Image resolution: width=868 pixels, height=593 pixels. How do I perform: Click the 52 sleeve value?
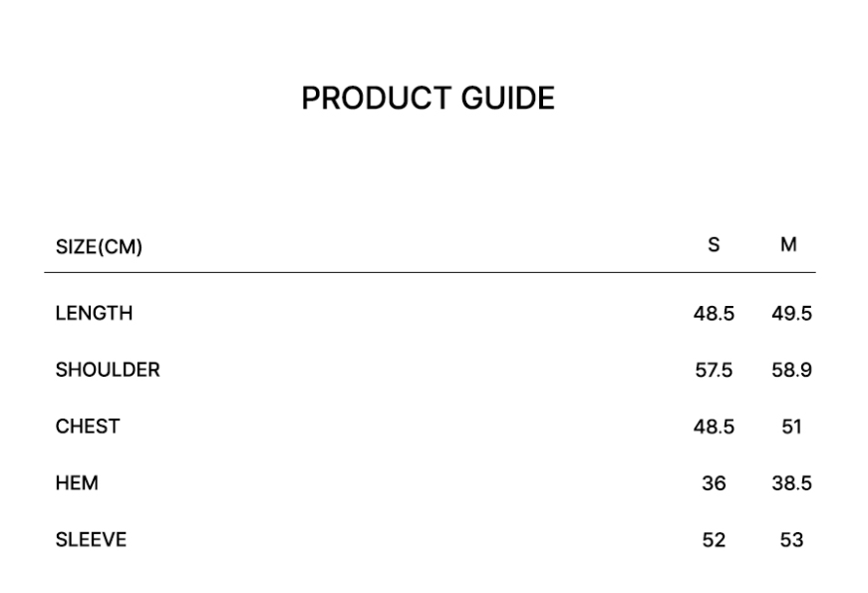(714, 541)
